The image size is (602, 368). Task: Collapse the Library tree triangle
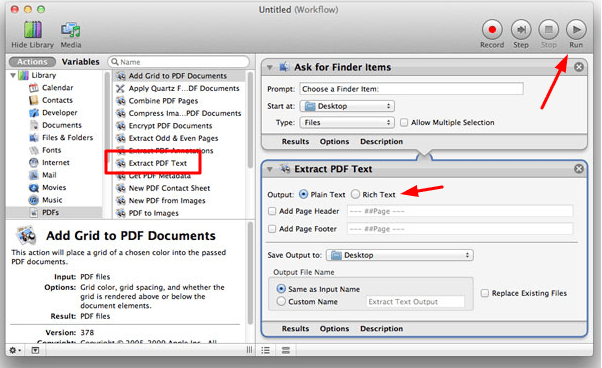13,75
